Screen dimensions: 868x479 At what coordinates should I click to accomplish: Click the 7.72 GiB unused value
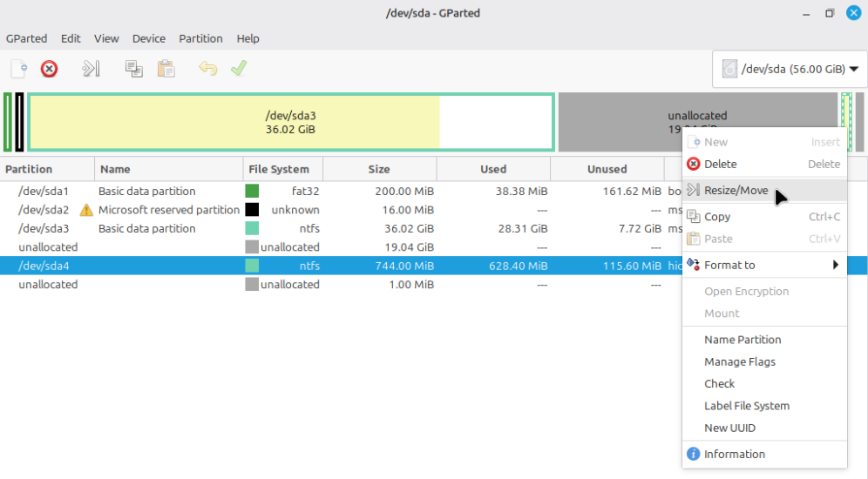(x=640, y=229)
